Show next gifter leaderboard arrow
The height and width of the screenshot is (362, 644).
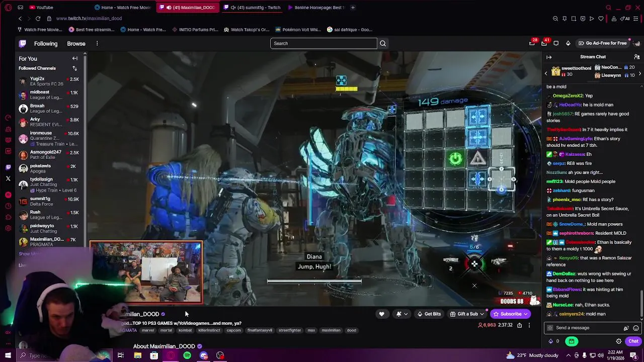[639, 73]
